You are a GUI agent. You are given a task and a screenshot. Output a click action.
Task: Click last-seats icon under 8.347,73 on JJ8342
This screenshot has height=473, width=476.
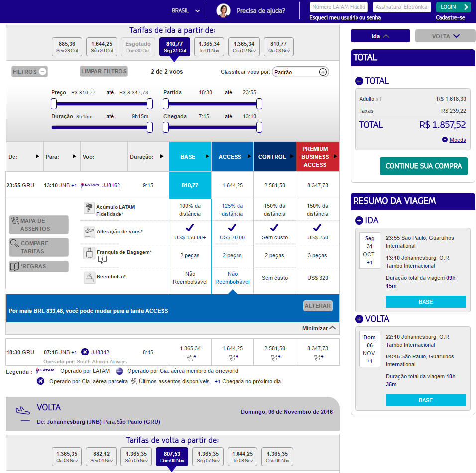point(319,357)
